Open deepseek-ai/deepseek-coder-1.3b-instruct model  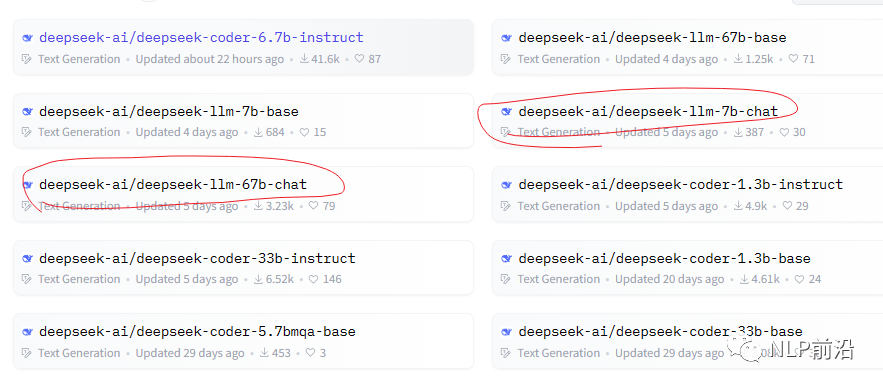pos(681,185)
